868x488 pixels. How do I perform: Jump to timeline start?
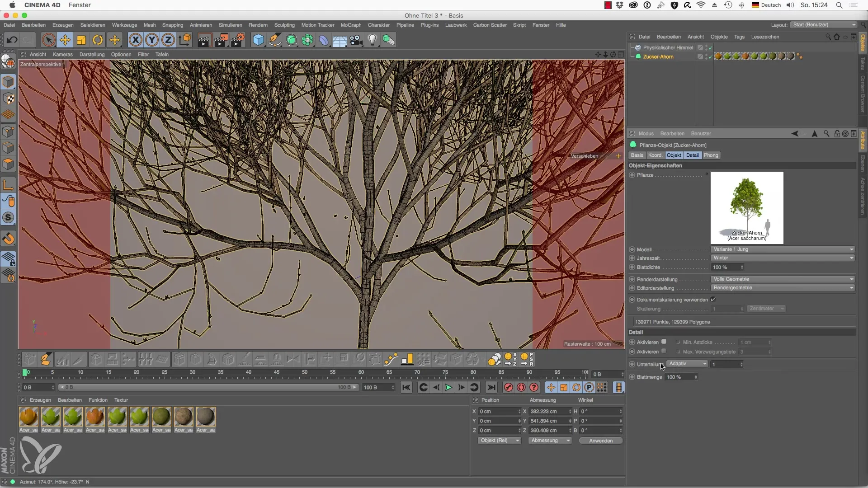406,387
